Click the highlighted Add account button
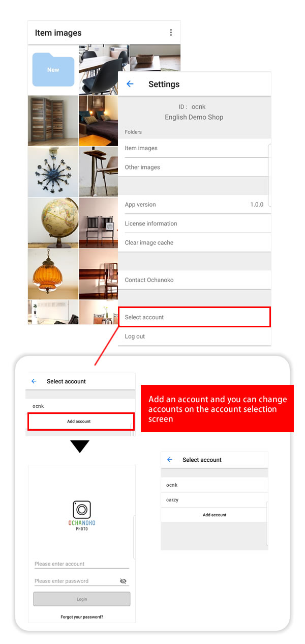The image size is (305, 644). coord(81,422)
